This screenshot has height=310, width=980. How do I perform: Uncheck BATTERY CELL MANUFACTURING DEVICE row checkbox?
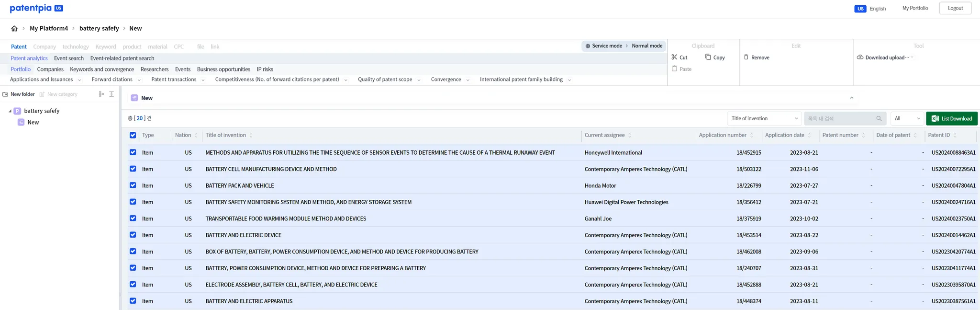133,169
